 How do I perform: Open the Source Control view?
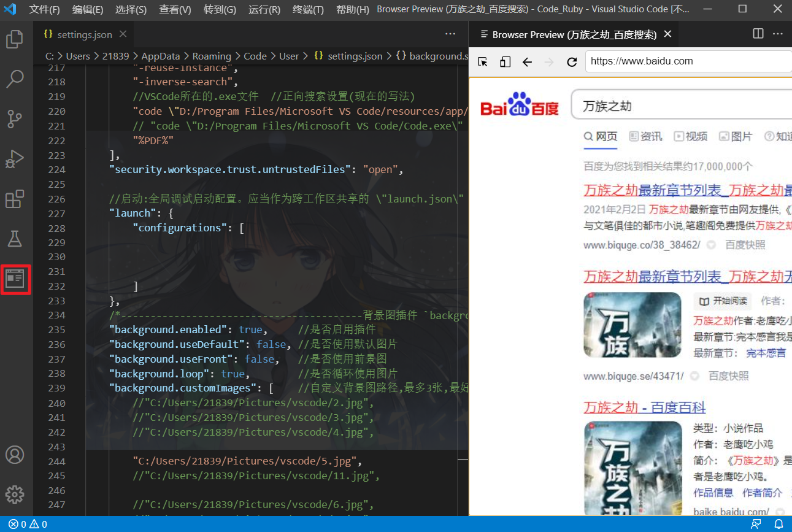pyautogui.click(x=15, y=118)
